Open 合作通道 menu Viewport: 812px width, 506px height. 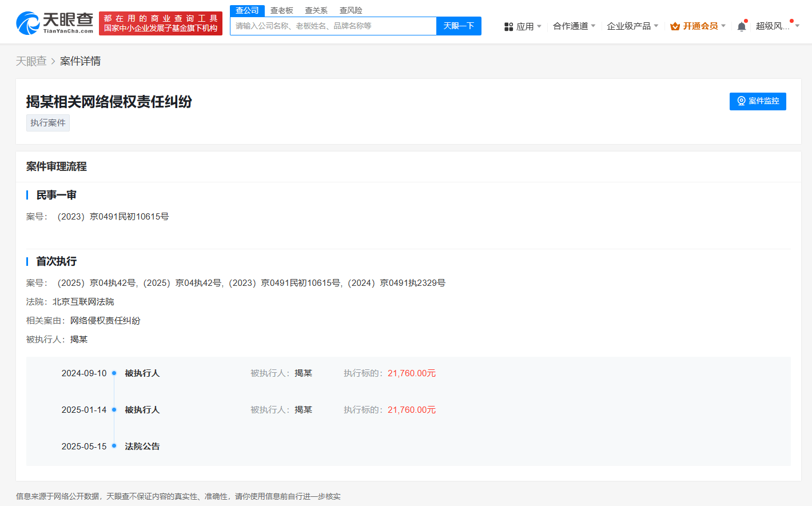click(x=571, y=26)
